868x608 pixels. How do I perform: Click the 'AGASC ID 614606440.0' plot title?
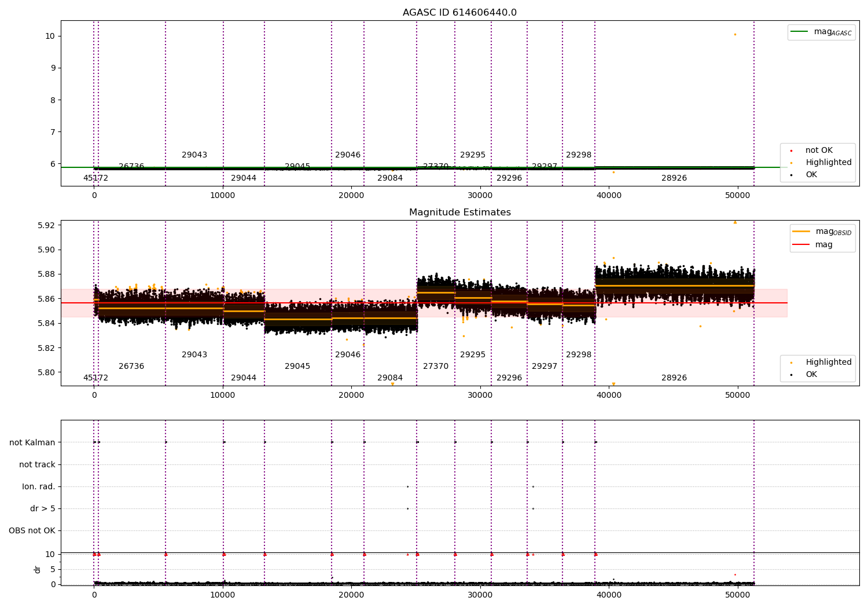coord(459,13)
